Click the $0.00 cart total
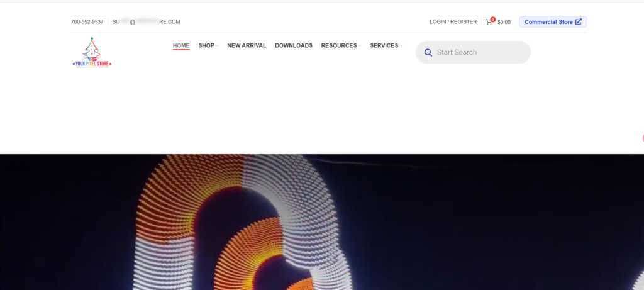Image resolution: width=644 pixels, height=290 pixels. [504, 22]
